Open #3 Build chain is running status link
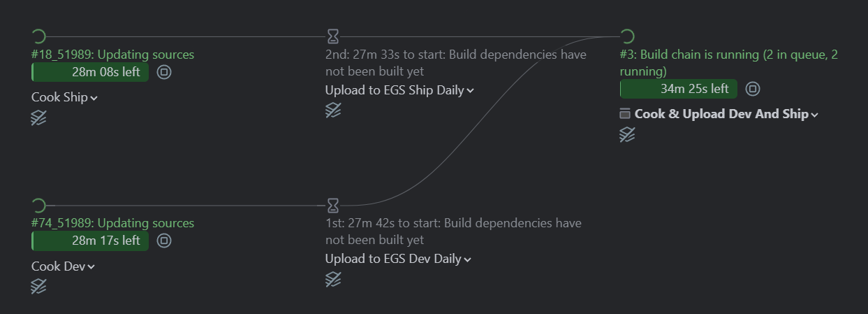Screen dimensions: 868x314 tap(729, 63)
